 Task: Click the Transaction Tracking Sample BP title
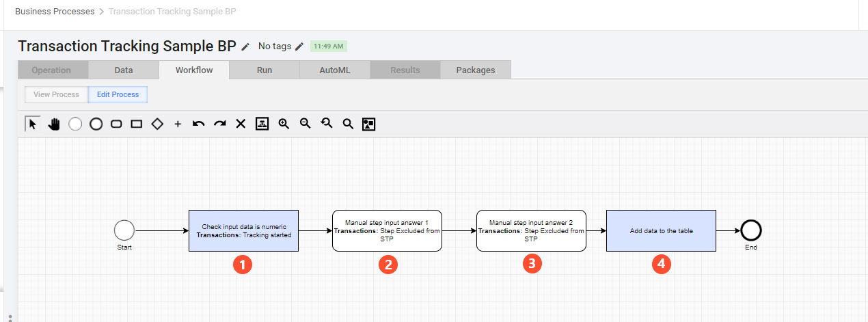click(x=127, y=46)
